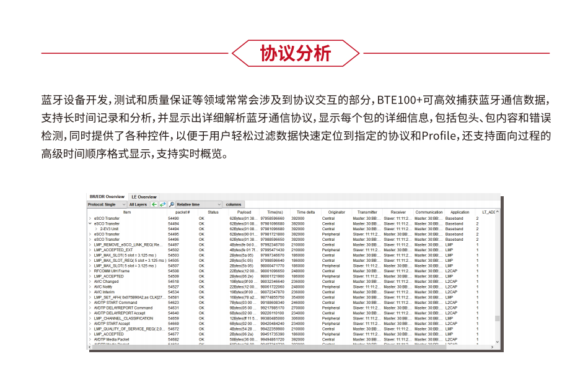Click the Time(ns) column header
The height and width of the screenshot is (372, 588).
pyautogui.click(x=274, y=212)
